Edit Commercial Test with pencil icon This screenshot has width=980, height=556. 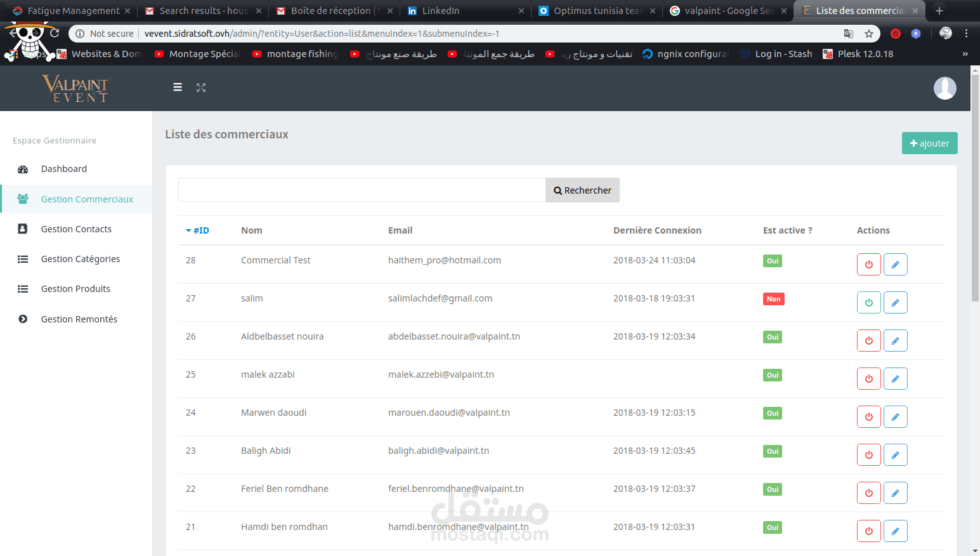(895, 264)
